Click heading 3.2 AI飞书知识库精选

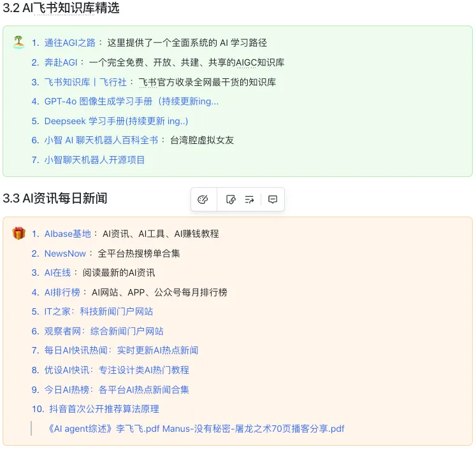(61, 8)
